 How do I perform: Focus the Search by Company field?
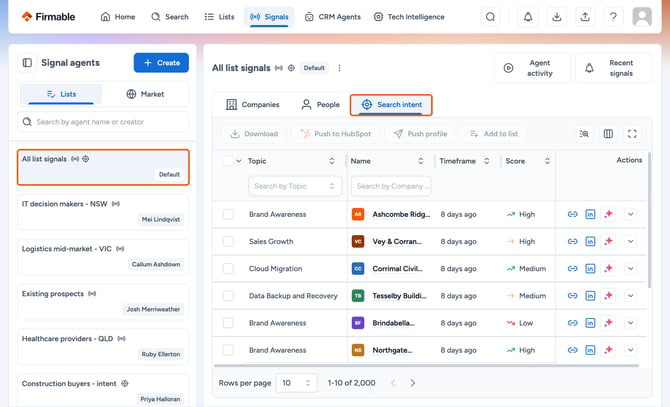pyautogui.click(x=391, y=186)
